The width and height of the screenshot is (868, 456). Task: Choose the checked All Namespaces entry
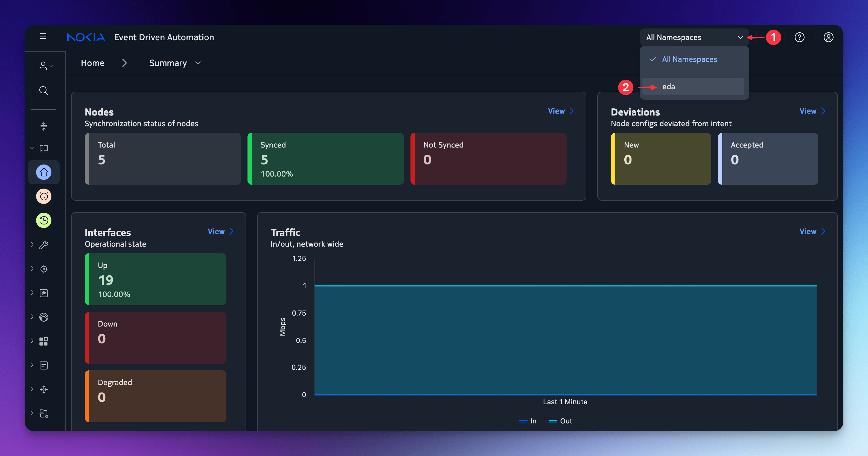click(x=689, y=59)
